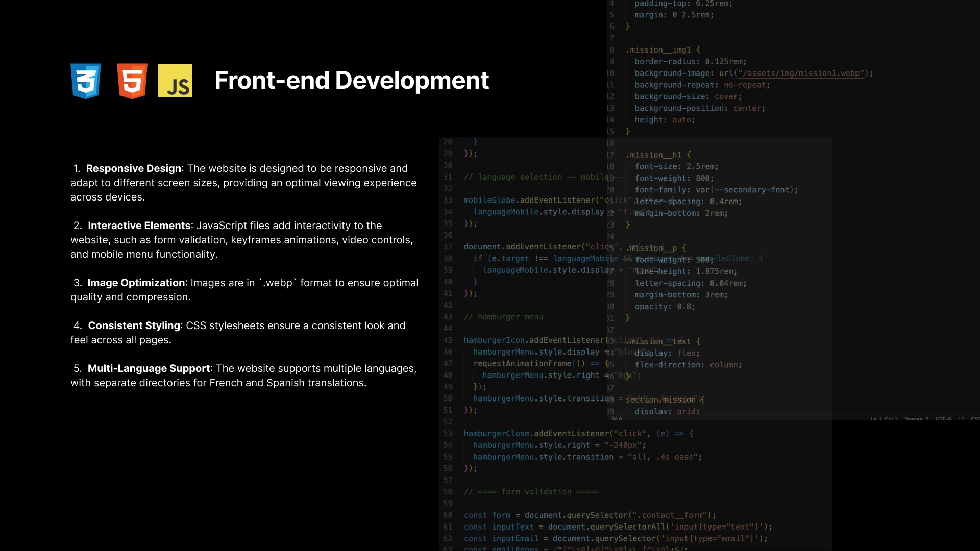Click line number 53 in JS editor
Image resolution: width=980 pixels, height=551 pixels.
448,434
